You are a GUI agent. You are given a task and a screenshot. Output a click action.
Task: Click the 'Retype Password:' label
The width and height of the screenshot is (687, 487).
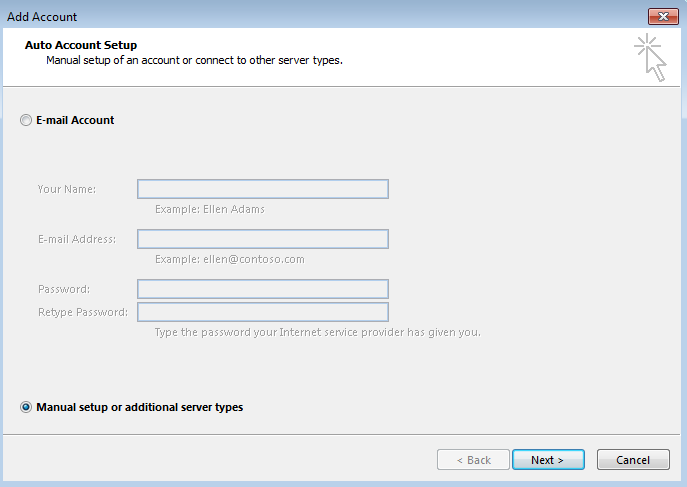click(x=83, y=312)
